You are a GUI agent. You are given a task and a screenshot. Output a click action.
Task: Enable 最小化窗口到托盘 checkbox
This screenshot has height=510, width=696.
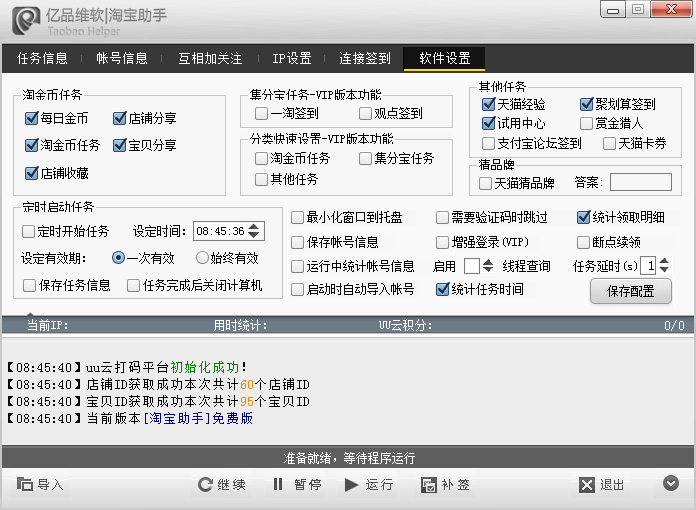(297, 217)
